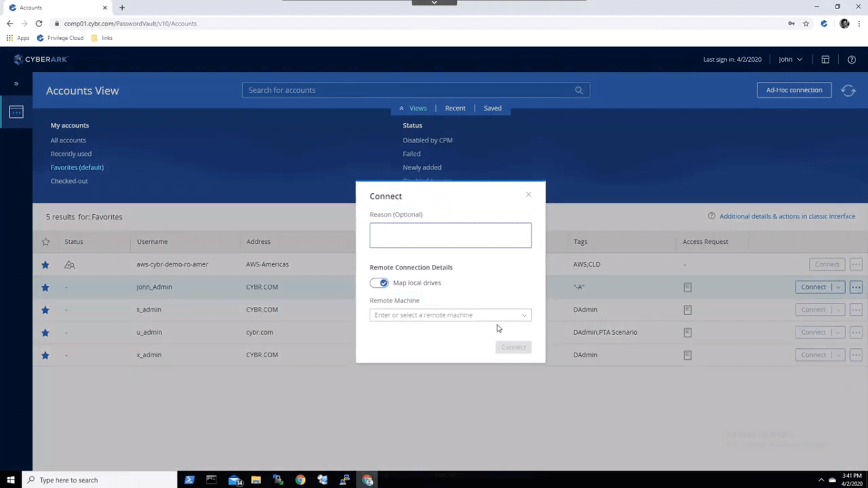The height and width of the screenshot is (488, 868).
Task: Select the Saved views tab
Action: (x=492, y=108)
